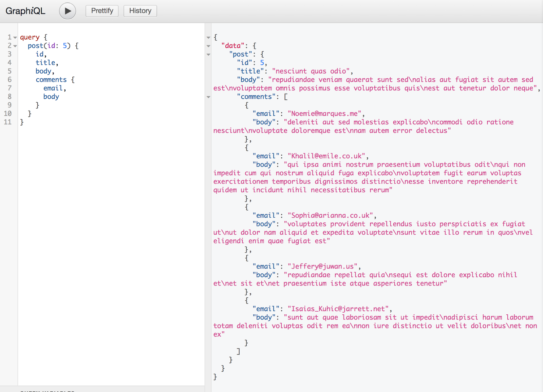This screenshot has width=543, height=392.
Task: Fold the "post" object in the response
Action: [208, 55]
